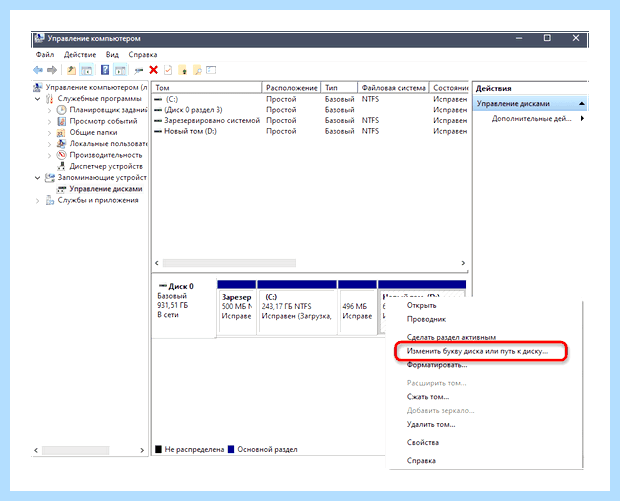Image resolution: width=620 pixels, height=501 pixels.
Task: Select the 496 МБ partition block
Action: (x=357, y=308)
